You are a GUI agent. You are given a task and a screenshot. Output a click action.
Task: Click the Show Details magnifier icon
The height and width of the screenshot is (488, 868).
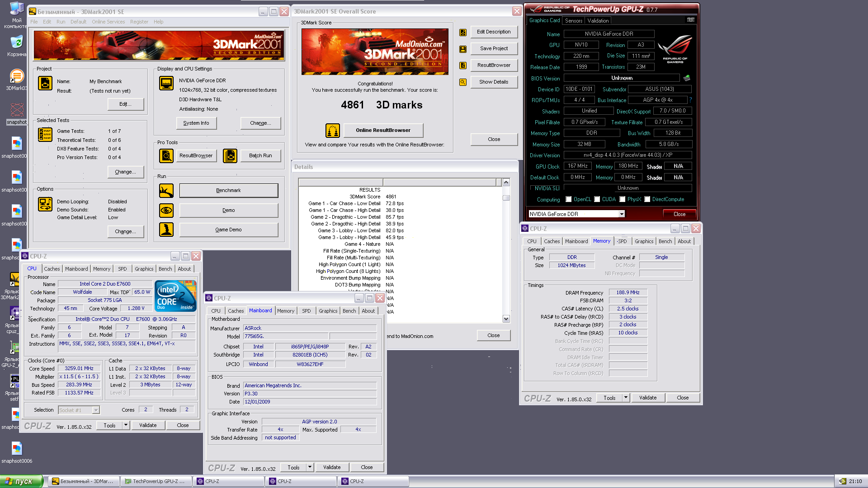pyautogui.click(x=463, y=82)
